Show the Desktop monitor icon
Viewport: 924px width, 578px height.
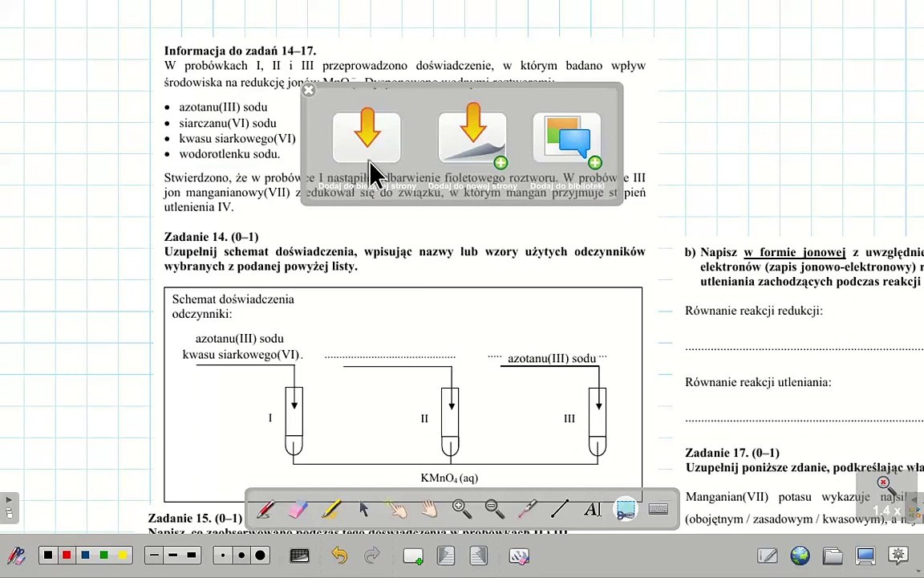click(865, 556)
